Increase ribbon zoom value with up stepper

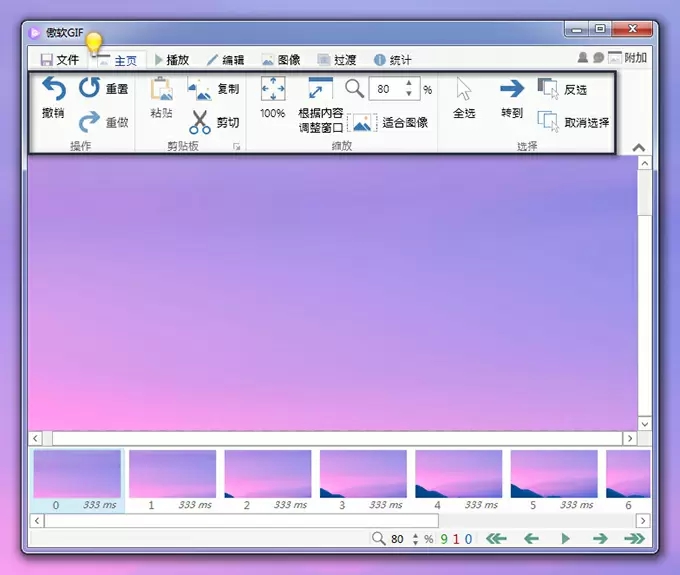pos(408,84)
